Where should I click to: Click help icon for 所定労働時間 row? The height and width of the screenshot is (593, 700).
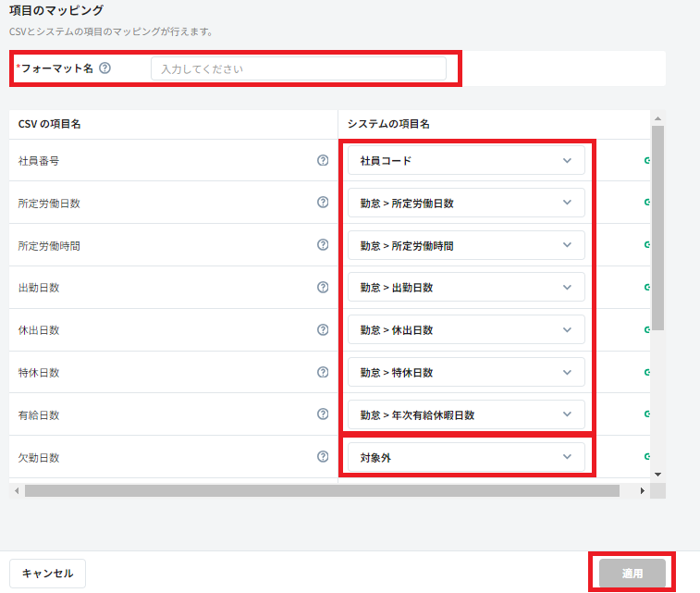pyautogui.click(x=323, y=245)
